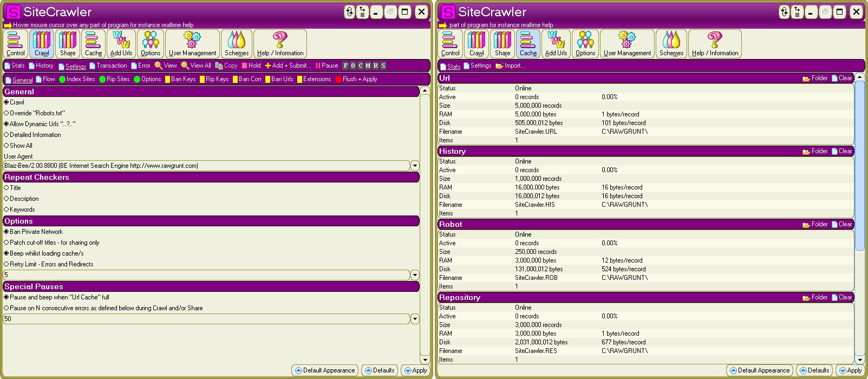Click Apply button in the right window
Viewport: 868px width, 379px height.
850,370
